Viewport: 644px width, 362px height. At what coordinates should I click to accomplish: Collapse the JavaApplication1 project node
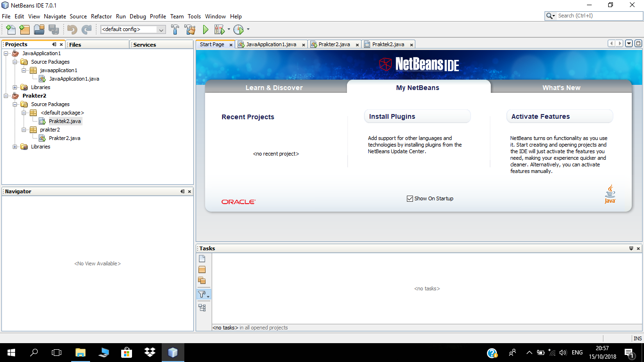click(6, 53)
